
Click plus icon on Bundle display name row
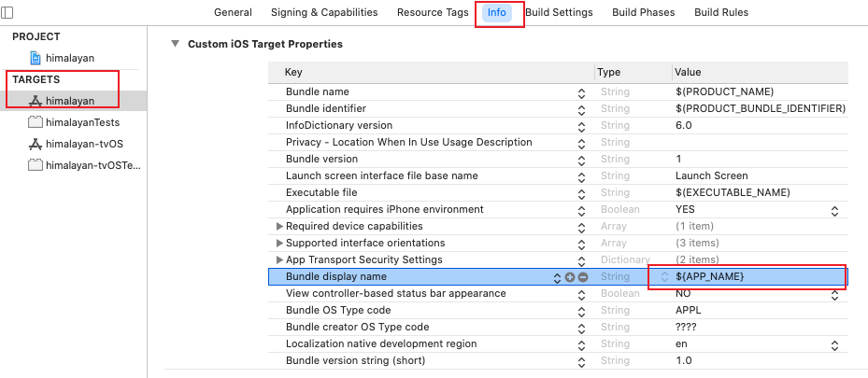coord(570,277)
